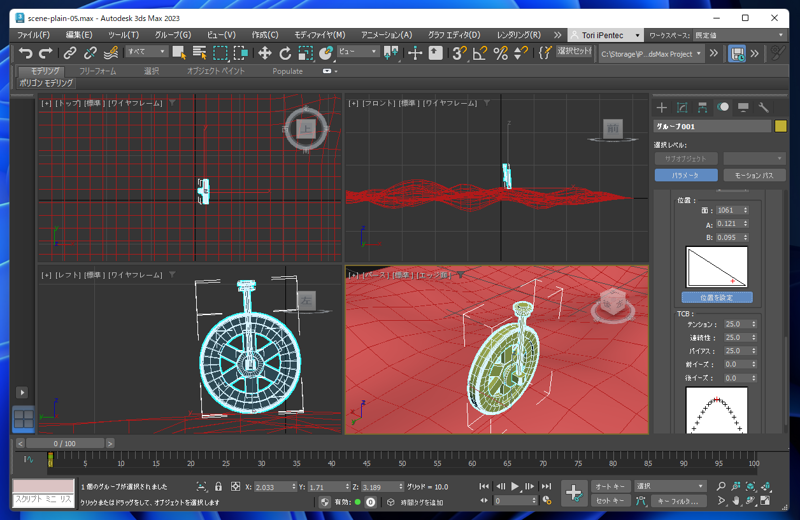This screenshot has height=520, width=800.
Task: Go to the end frame
Action: pos(546,486)
